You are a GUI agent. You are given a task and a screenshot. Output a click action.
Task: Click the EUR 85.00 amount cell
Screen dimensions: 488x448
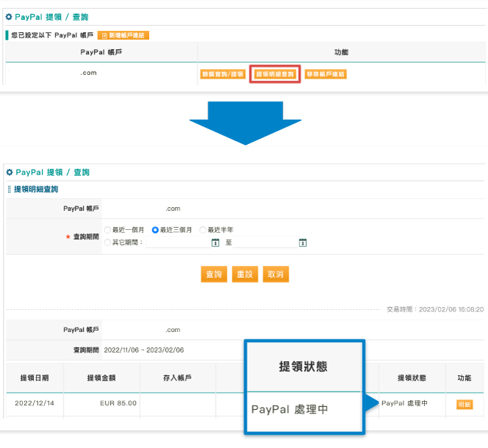[102, 403]
